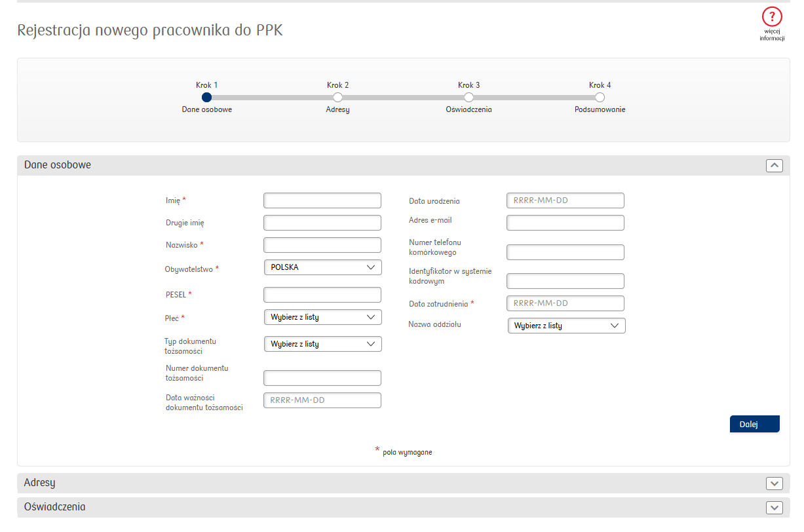Viewport: 804px width, 532px height.
Task: Open the Typ dokumentu tożsamości dropdown
Action: (x=322, y=344)
